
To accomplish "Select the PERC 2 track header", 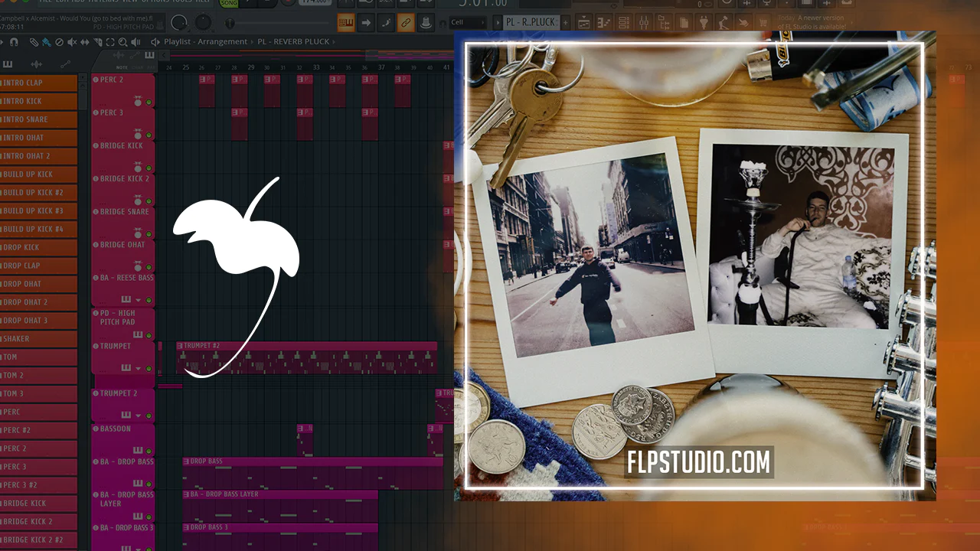I will 123,91.
